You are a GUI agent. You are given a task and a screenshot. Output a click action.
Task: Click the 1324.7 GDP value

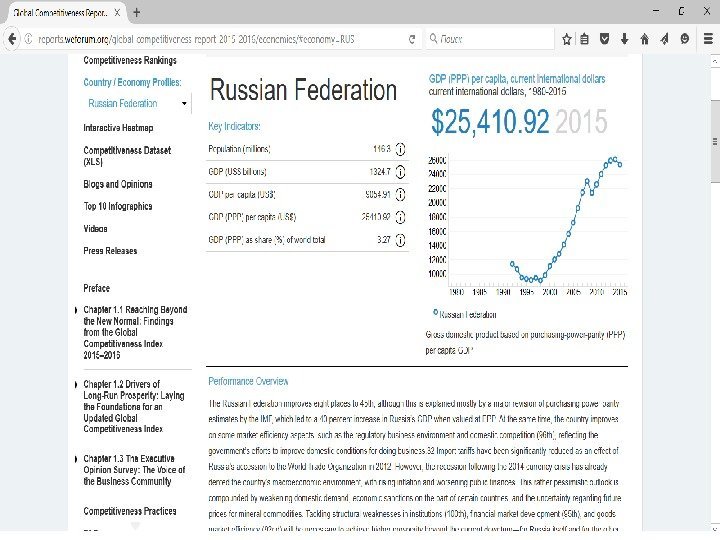(380, 172)
